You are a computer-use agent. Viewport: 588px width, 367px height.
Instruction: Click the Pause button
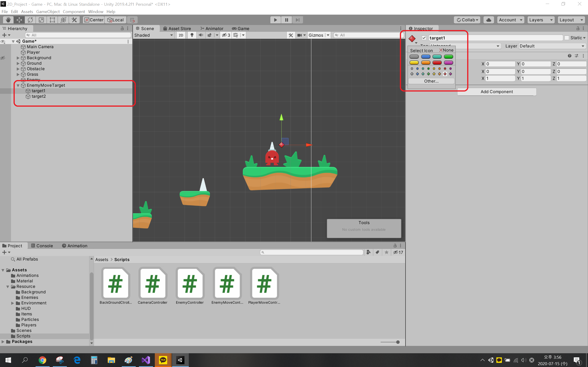point(286,20)
